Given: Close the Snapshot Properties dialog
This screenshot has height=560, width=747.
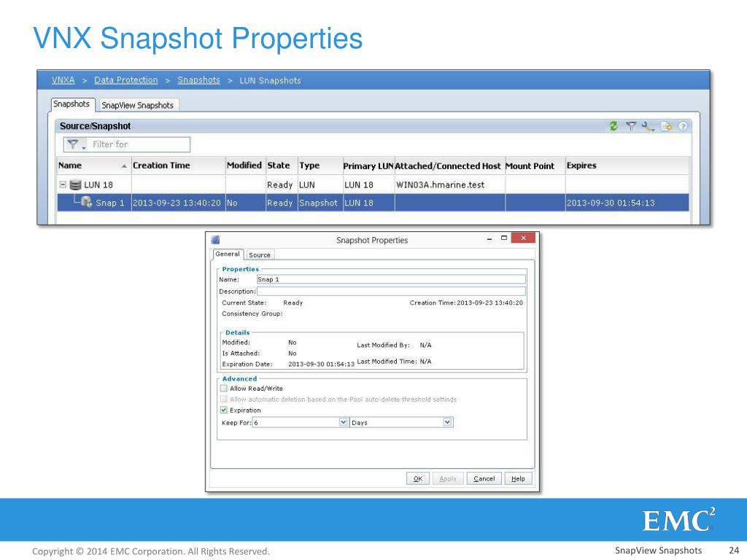Looking at the screenshot, I should (x=523, y=238).
